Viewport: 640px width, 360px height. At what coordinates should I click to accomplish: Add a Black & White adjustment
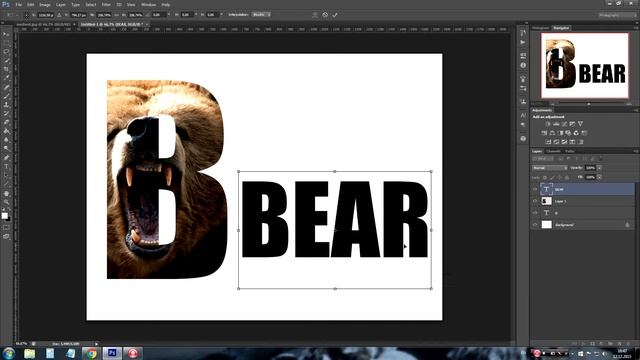560,133
